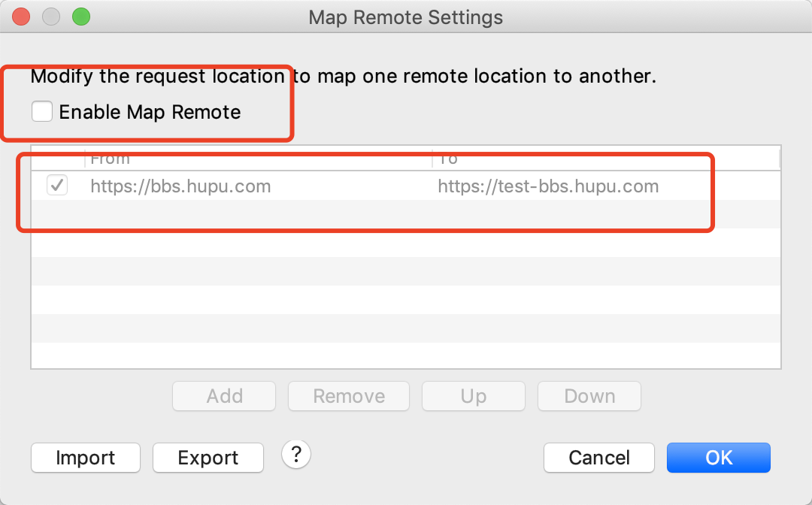Click the first empty row below the mapping
Screen dimensions: 812x505
point(406,215)
